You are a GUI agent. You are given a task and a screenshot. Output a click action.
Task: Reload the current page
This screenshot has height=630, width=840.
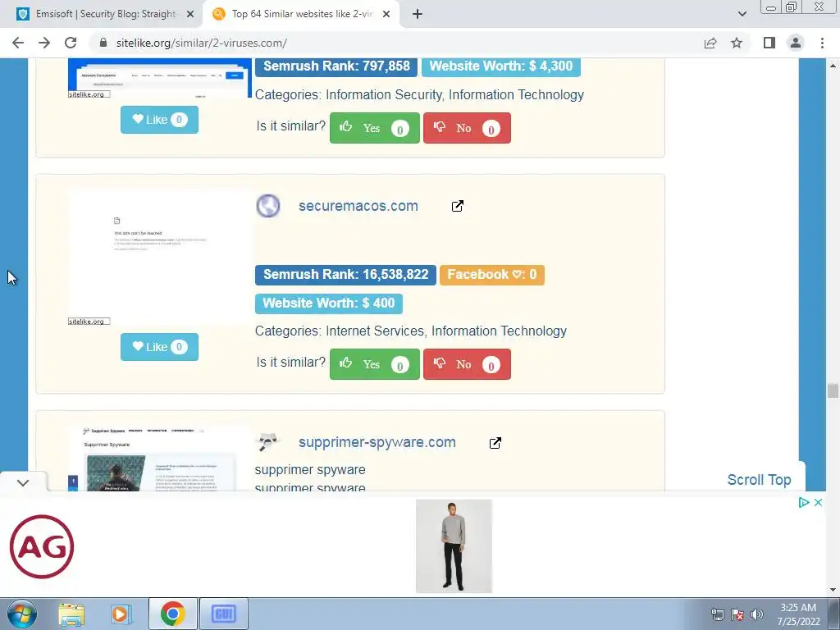[x=71, y=43]
